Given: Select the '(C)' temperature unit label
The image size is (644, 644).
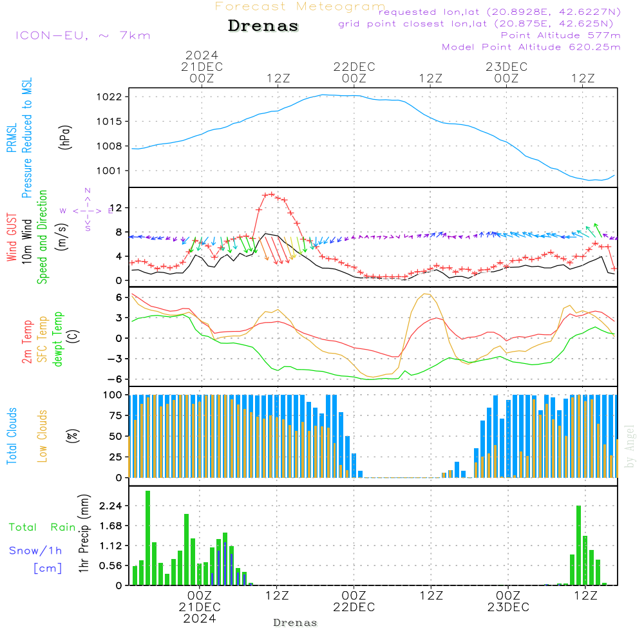Looking at the screenshot, I should coord(73,337).
